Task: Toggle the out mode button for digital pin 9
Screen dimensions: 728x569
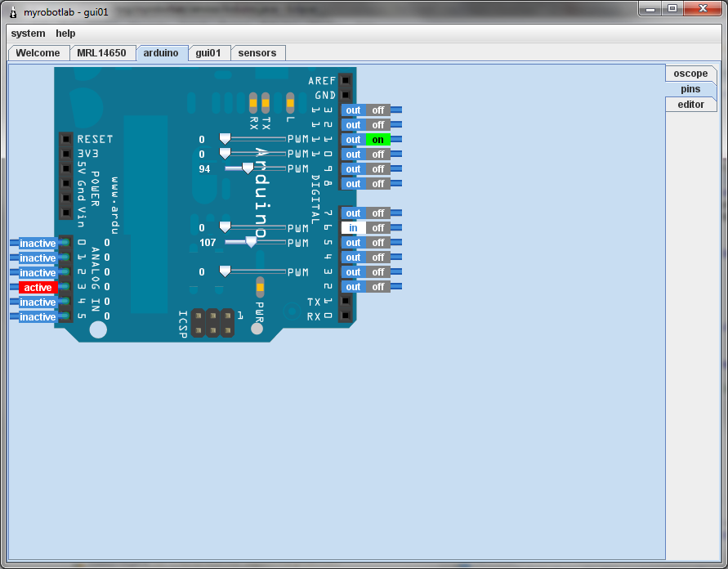Action: click(x=353, y=169)
